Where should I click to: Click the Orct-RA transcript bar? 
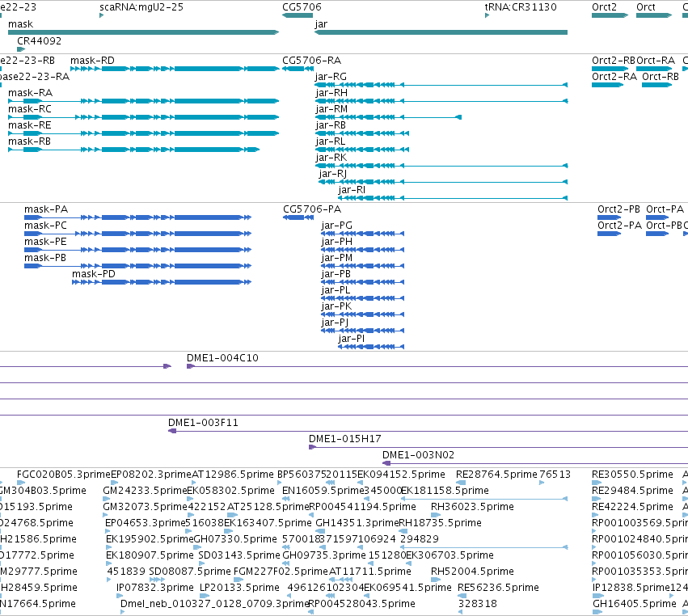click(x=654, y=69)
